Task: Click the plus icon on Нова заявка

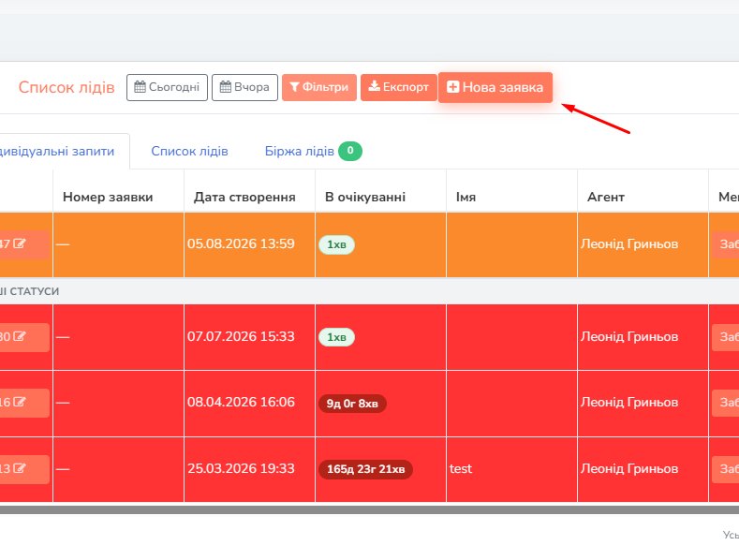Action: click(453, 87)
